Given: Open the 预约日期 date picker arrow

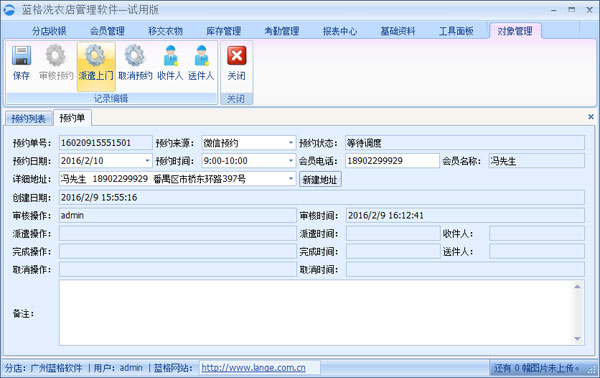Looking at the screenshot, I should point(147,161).
